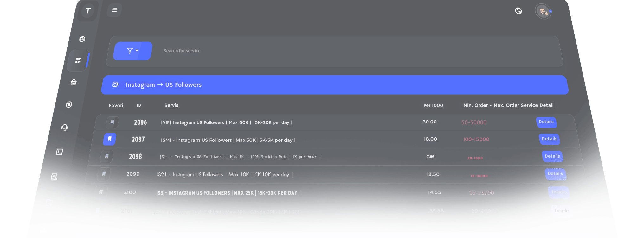The width and height of the screenshot is (644, 238).
Task: Open the hamburger menu icon
Action: click(114, 10)
